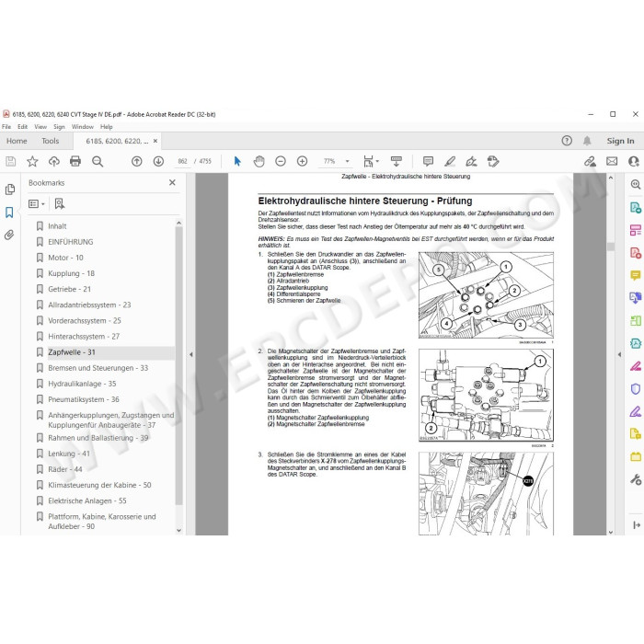Upload the file to cloud
The width and height of the screenshot is (644, 644).
pos(53,161)
